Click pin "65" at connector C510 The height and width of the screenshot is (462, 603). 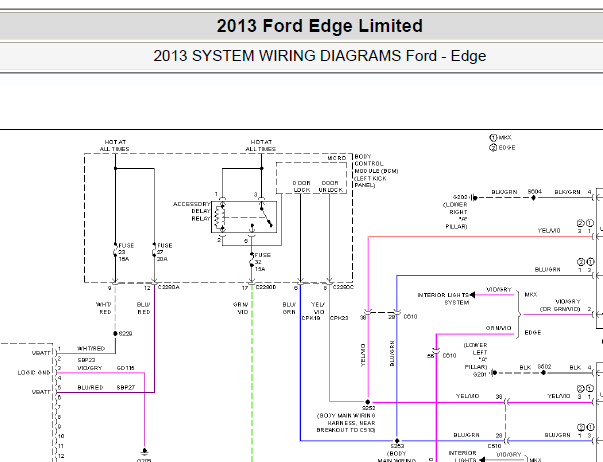click(430, 356)
